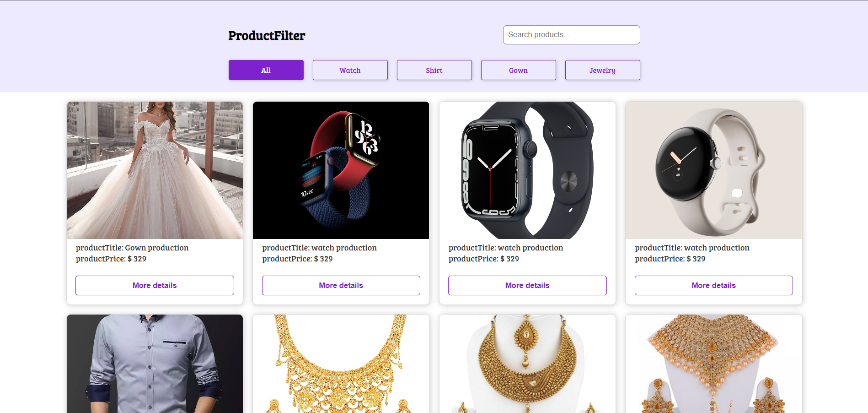Viewport: 868px width, 413px height.
Task: Open the ProductFilter logo heading
Action: click(x=267, y=36)
